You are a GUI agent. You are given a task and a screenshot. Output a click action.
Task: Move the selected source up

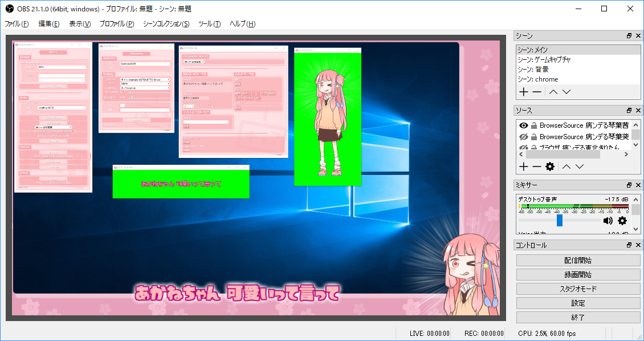(x=566, y=167)
